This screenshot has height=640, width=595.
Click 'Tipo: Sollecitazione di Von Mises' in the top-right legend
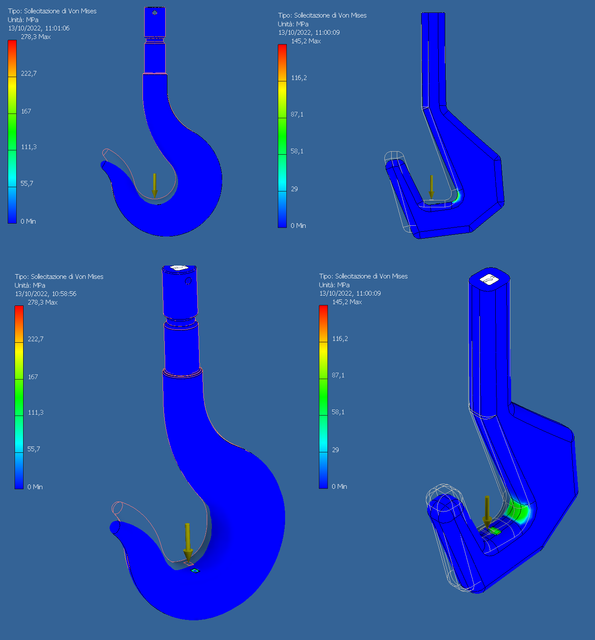[x=322, y=16]
